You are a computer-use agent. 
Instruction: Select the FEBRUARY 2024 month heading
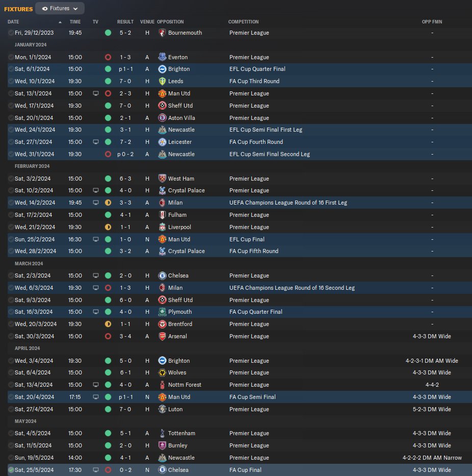click(32, 166)
